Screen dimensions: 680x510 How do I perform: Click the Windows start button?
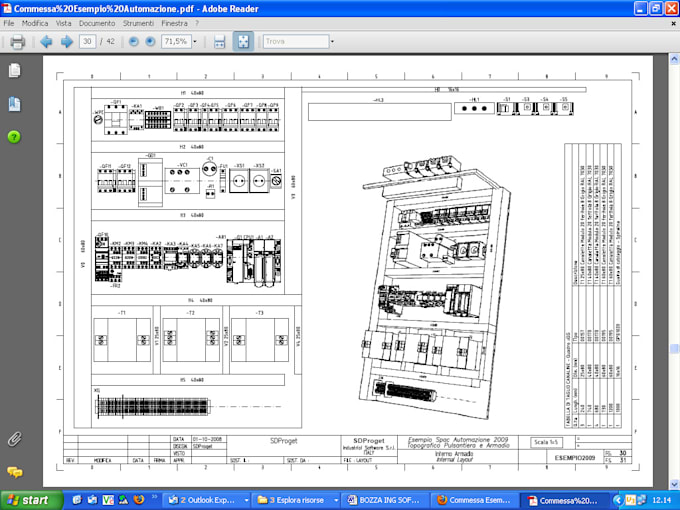click(x=29, y=499)
